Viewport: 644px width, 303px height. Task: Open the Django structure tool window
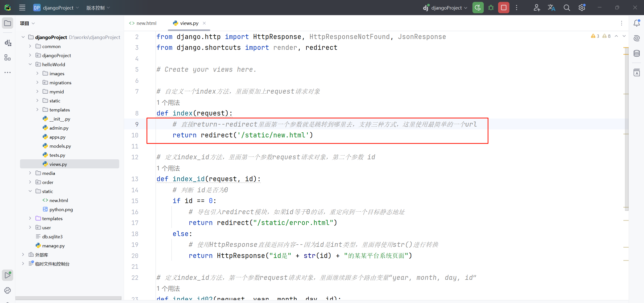[x=8, y=43]
